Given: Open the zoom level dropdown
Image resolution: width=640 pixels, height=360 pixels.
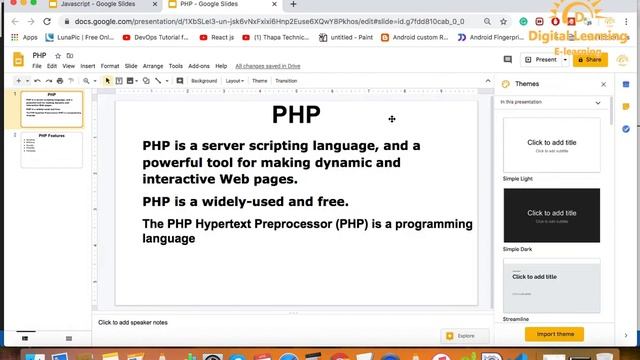Looking at the screenshot, I should click(95, 81).
